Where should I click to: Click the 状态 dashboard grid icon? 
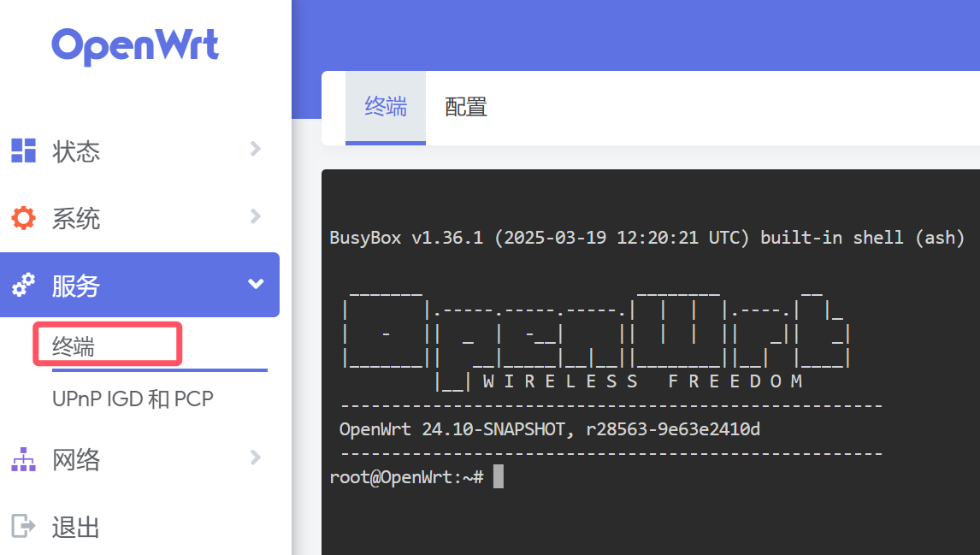point(23,151)
